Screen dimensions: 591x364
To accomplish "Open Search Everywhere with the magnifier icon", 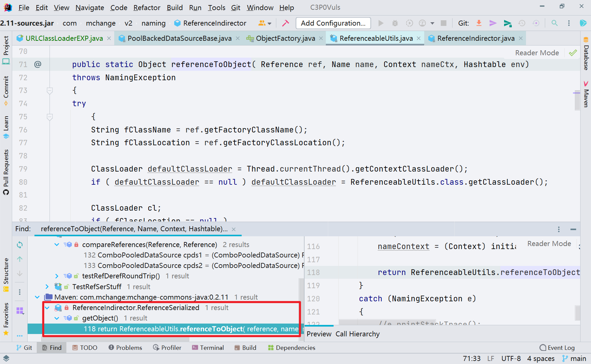I will click(554, 23).
